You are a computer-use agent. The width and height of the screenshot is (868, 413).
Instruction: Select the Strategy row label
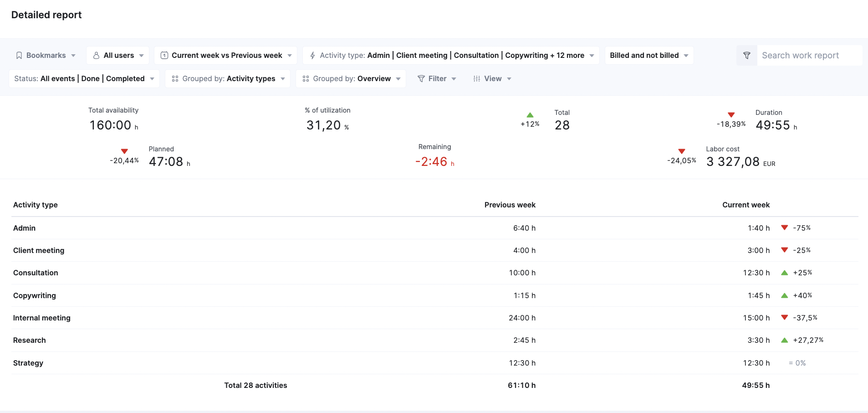28,363
